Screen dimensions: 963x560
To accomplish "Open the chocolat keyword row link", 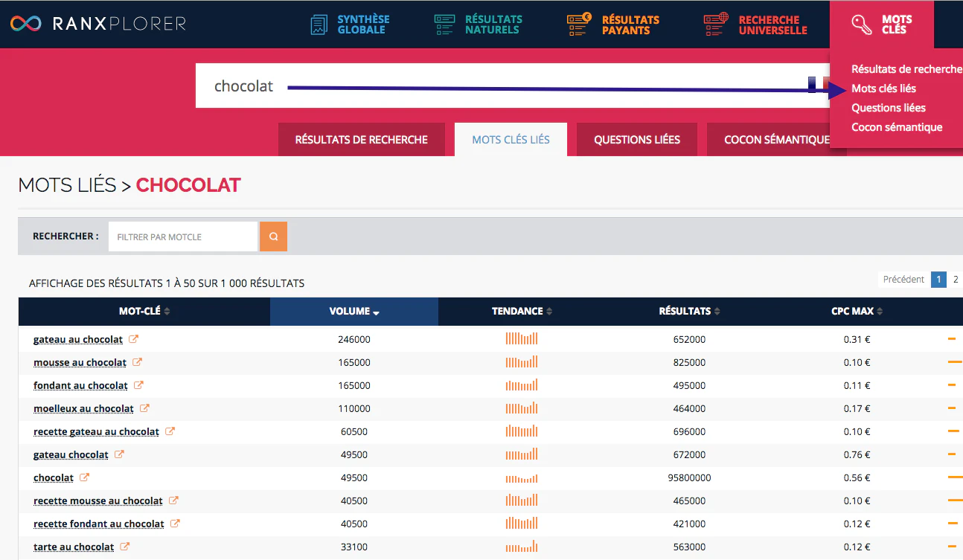I will pyautogui.click(x=54, y=477).
